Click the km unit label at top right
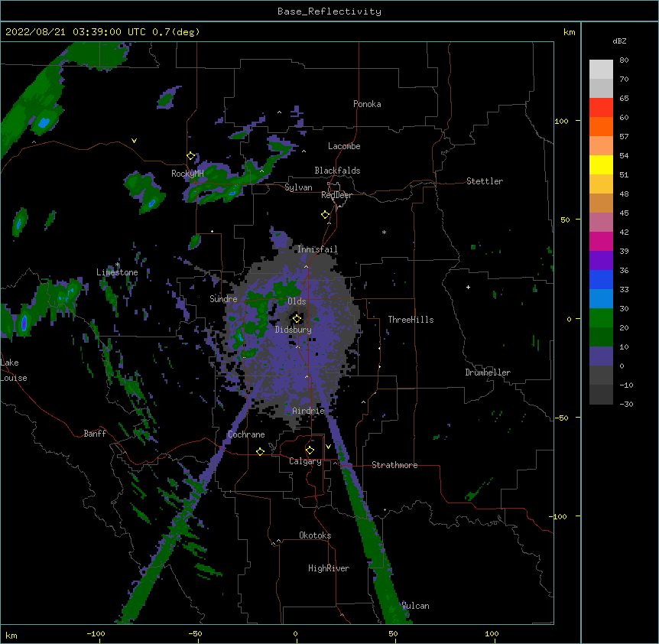Viewport: 659px width, 644px height. coord(569,32)
